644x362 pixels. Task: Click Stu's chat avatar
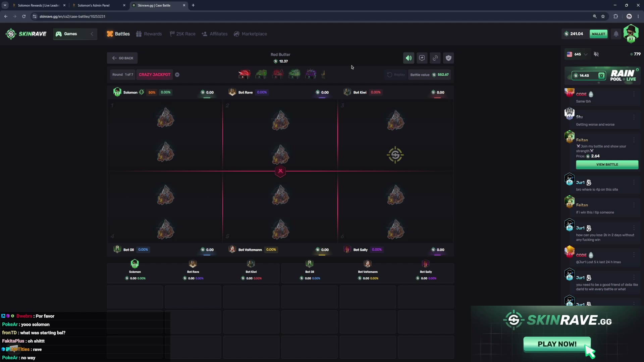coord(569,114)
